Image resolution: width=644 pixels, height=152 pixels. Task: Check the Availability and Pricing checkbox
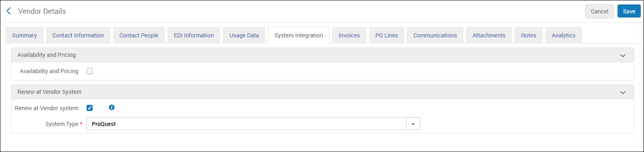pyautogui.click(x=90, y=71)
